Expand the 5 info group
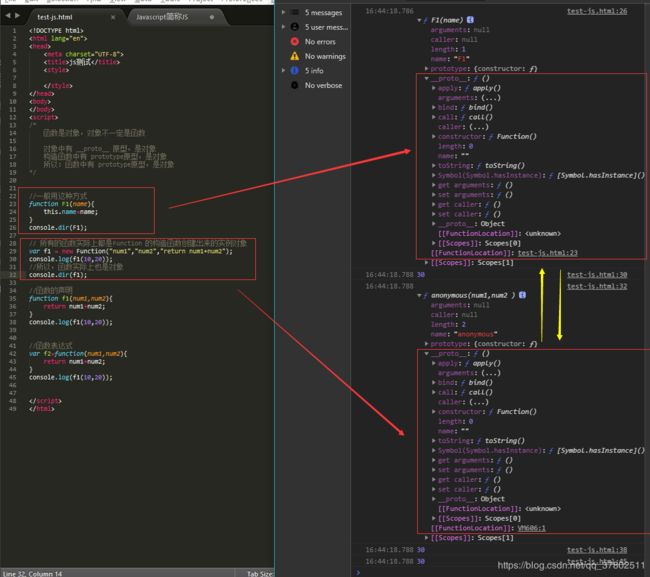The height and width of the screenshot is (577, 650). [x=284, y=70]
